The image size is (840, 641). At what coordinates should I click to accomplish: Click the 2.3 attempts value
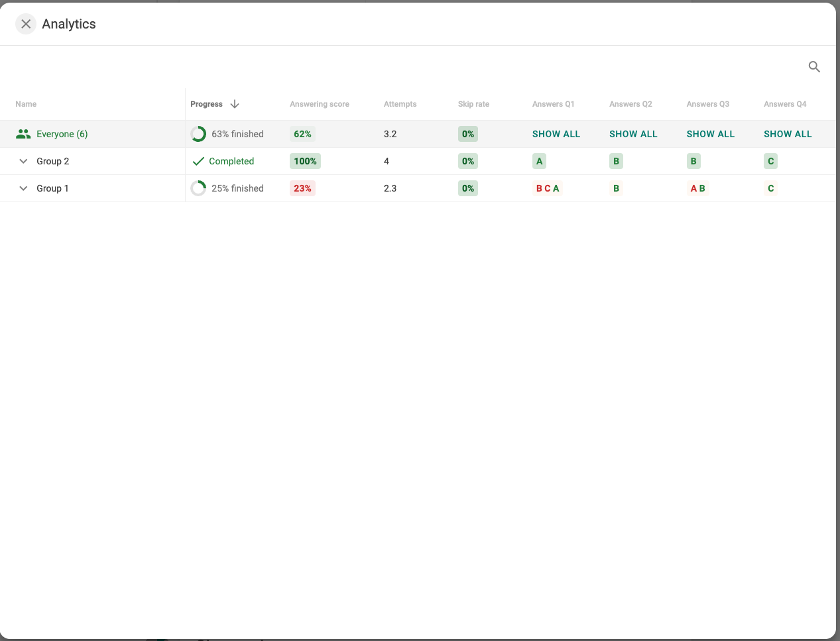click(x=390, y=188)
